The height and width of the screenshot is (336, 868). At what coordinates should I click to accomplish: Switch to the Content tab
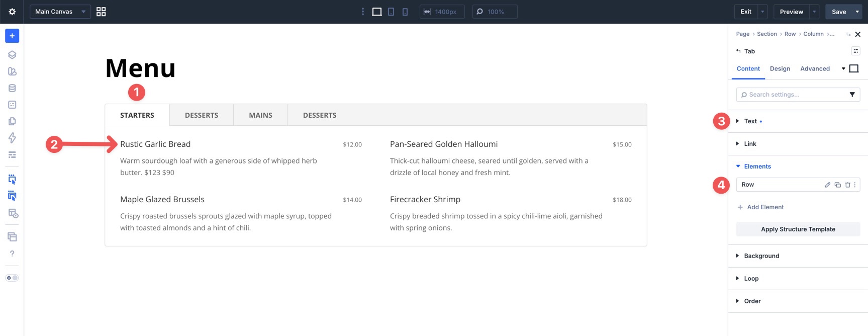pos(748,68)
